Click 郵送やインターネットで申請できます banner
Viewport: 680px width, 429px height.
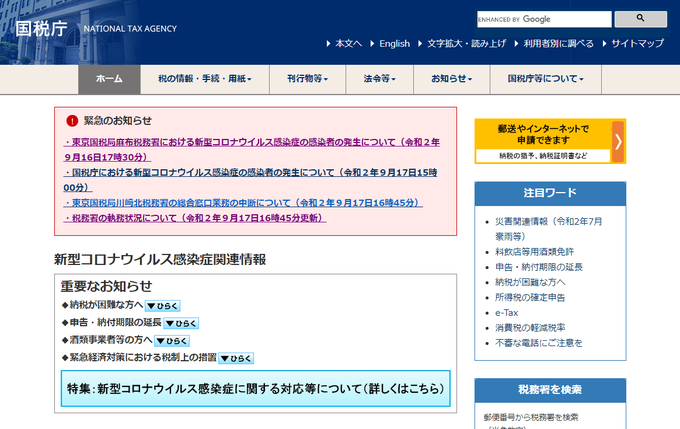pos(550,141)
